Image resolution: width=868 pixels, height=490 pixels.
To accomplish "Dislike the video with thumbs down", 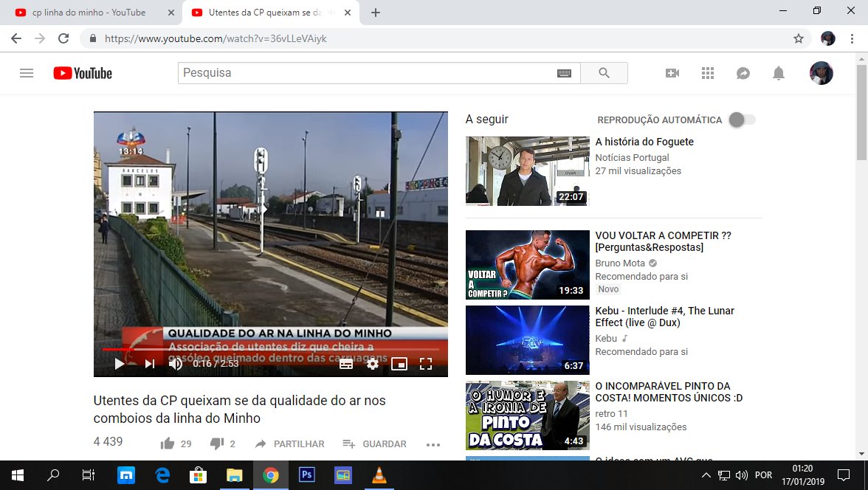I will (x=217, y=444).
